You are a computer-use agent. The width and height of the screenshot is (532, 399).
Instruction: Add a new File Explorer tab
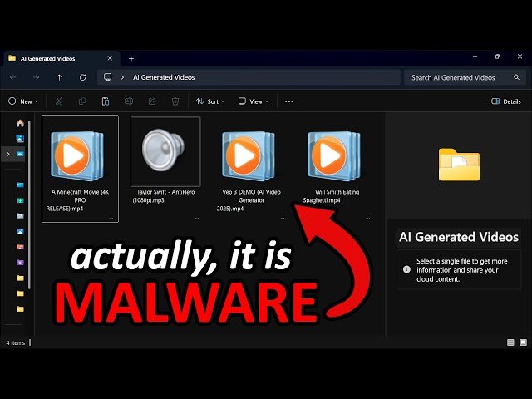pos(131,58)
